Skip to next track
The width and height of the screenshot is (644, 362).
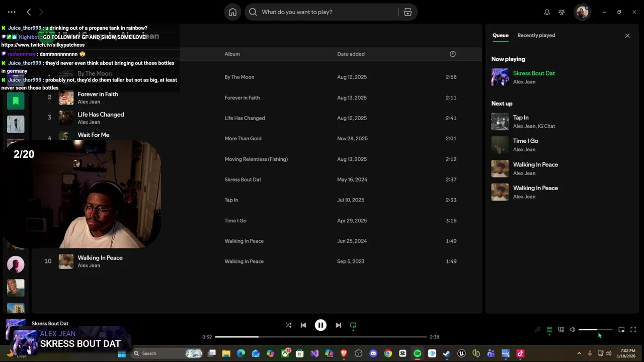[338, 325]
